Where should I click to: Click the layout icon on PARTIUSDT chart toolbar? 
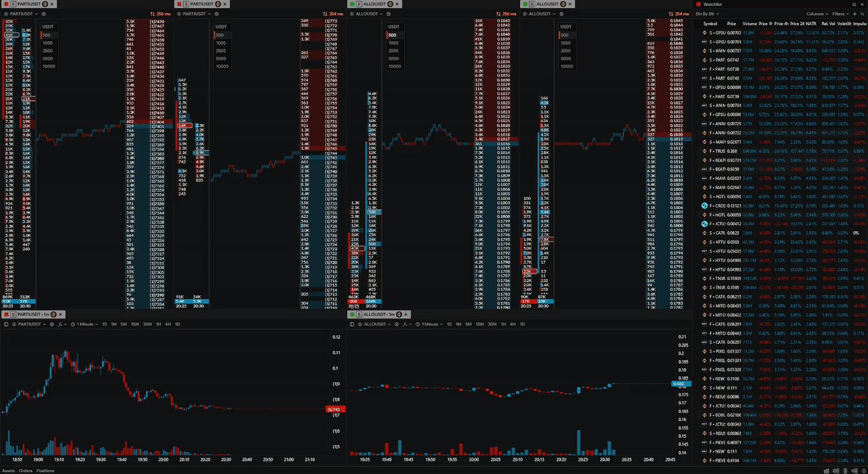pyautogui.click(x=6, y=324)
